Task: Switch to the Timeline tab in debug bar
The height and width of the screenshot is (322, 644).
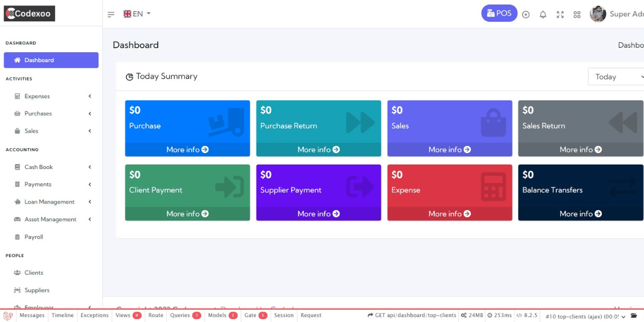Action: [62, 316]
